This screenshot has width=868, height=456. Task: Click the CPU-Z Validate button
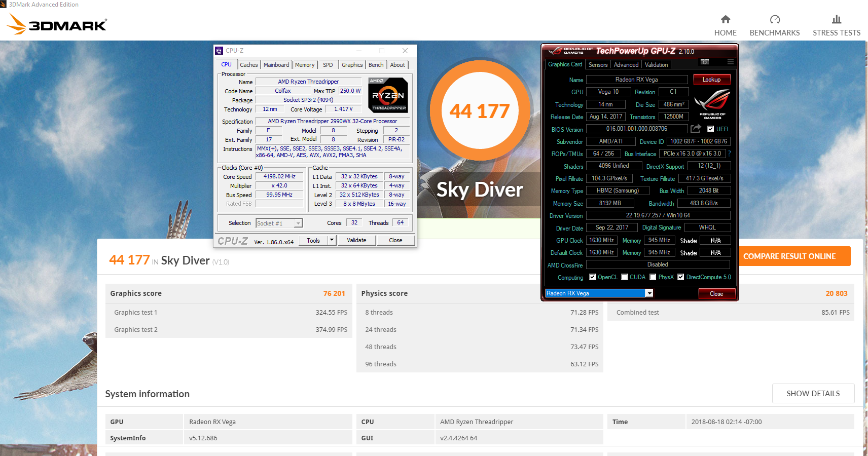356,240
